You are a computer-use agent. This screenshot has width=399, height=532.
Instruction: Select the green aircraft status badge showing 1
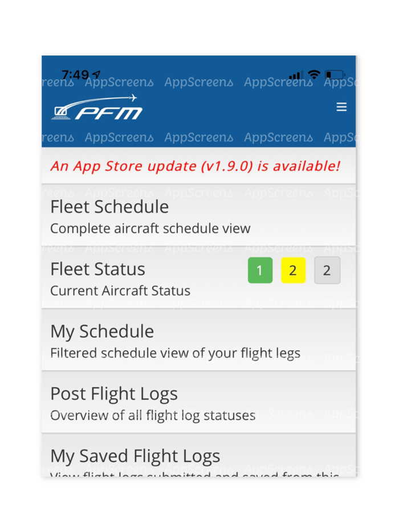[260, 270]
